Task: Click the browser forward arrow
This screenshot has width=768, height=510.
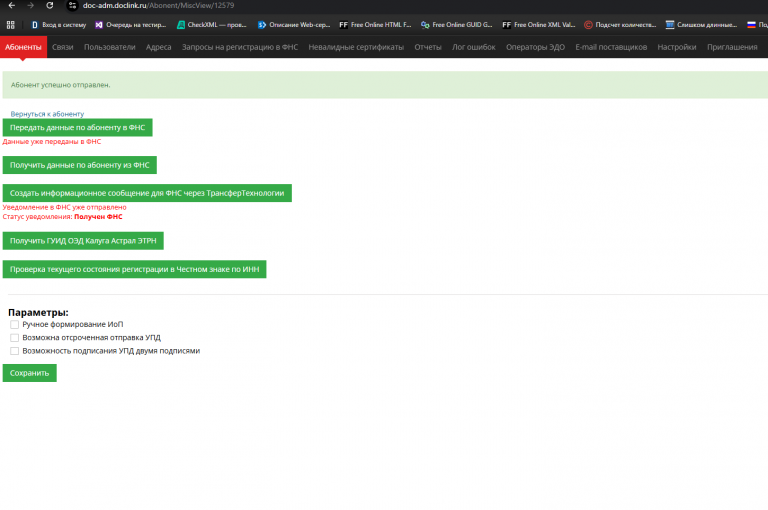Action: pos(30,5)
